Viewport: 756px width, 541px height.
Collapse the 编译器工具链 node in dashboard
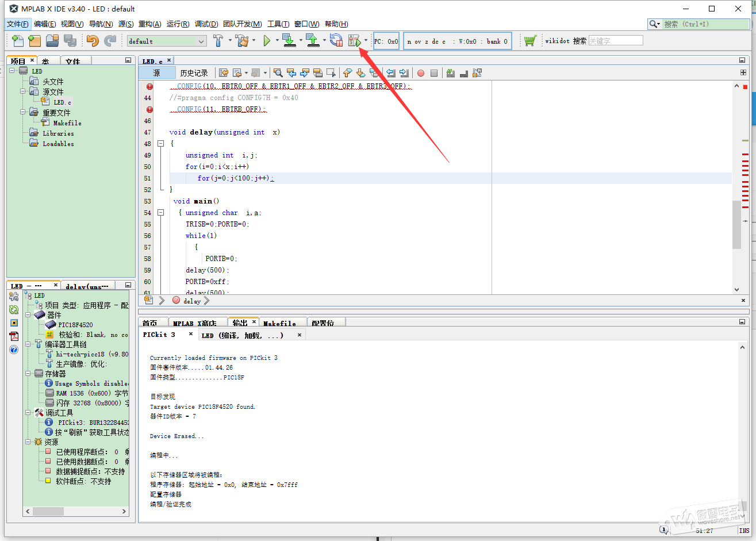[28, 344]
